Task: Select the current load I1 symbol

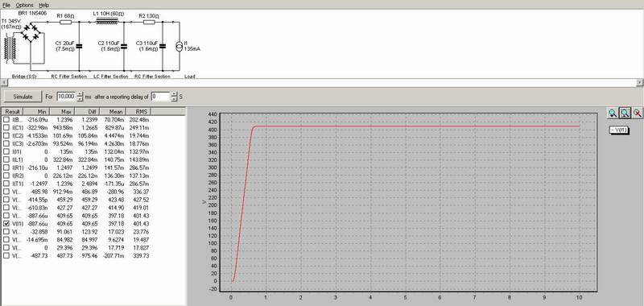Action: pyautogui.click(x=179, y=46)
